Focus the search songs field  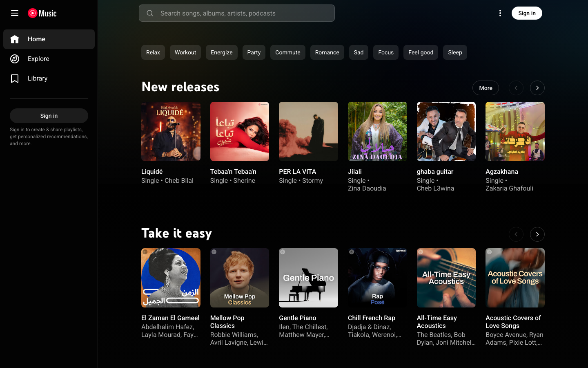(237, 13)
